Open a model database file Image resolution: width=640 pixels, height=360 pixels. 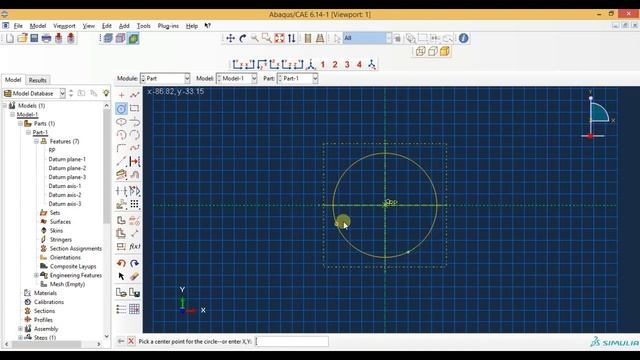[22, 38]
